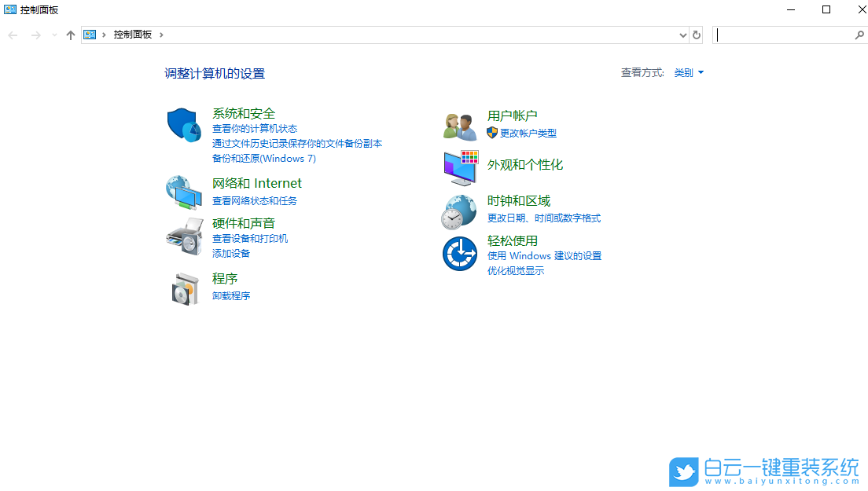Click the 轻松使用 accessibility icon
Viewport: 868px width, 491px height.
(x=459, y=252)
